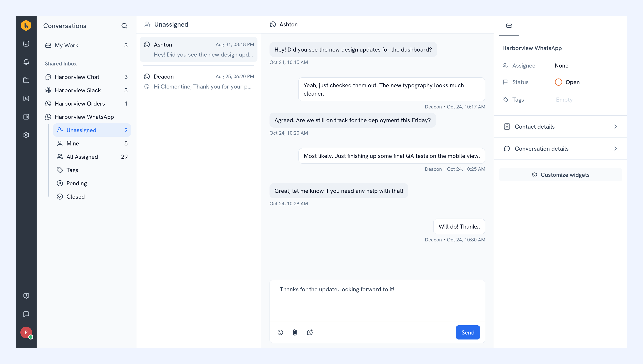Click Conversations heading
643x364 pixels.
pyautogui.click(x=64, y=26)
